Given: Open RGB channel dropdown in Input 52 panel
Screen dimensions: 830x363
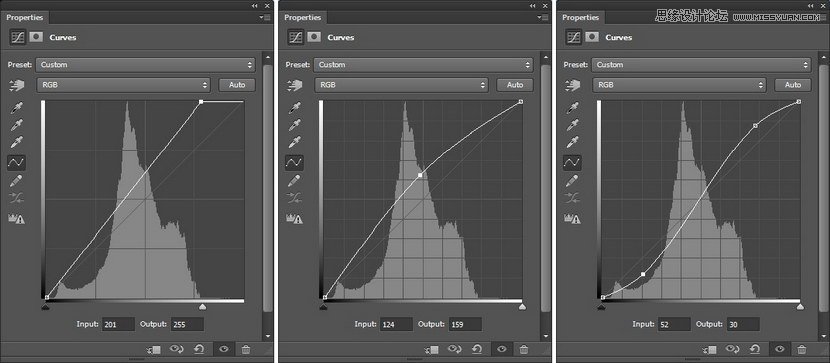Looking at the screenshot, I should click(679, 85).
